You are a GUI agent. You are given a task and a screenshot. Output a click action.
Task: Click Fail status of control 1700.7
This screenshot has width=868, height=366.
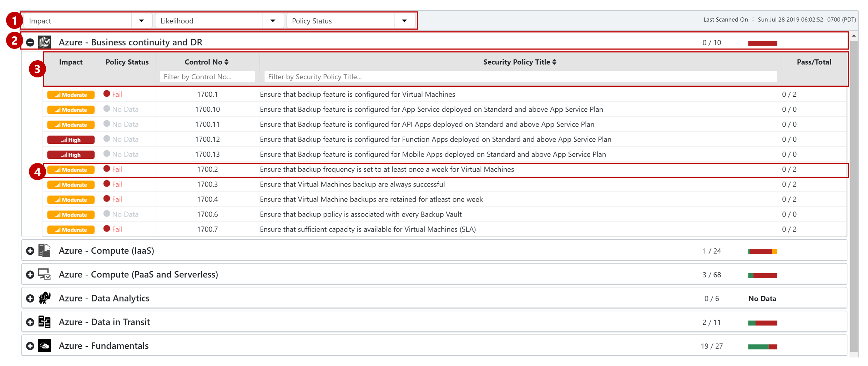[113, 229]
